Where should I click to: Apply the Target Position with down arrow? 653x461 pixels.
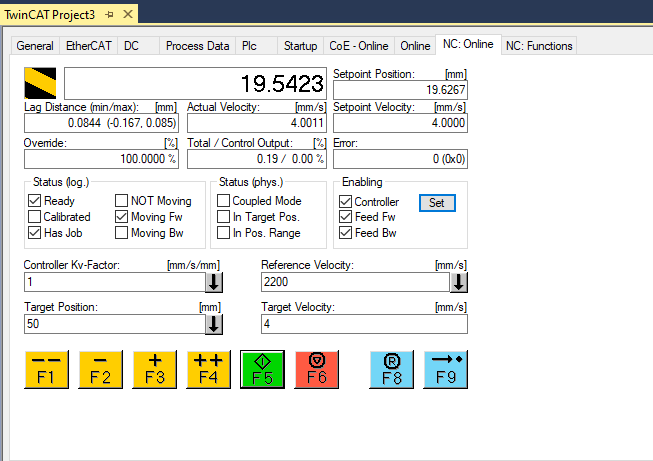[x=214, y=324]
